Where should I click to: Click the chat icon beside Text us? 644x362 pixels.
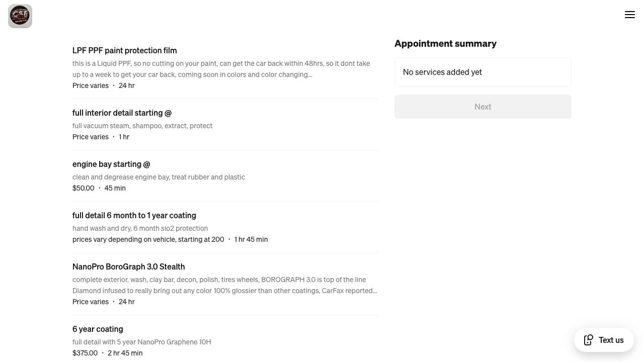589,340
